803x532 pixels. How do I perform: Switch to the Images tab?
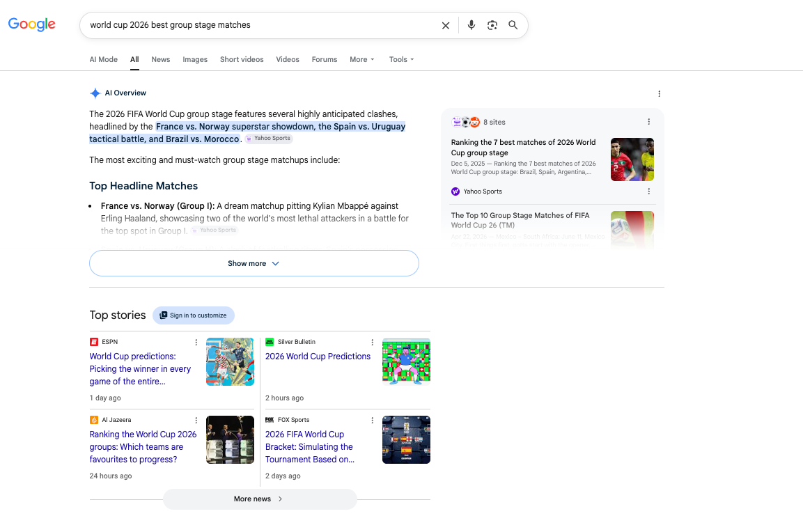[195, 59]
